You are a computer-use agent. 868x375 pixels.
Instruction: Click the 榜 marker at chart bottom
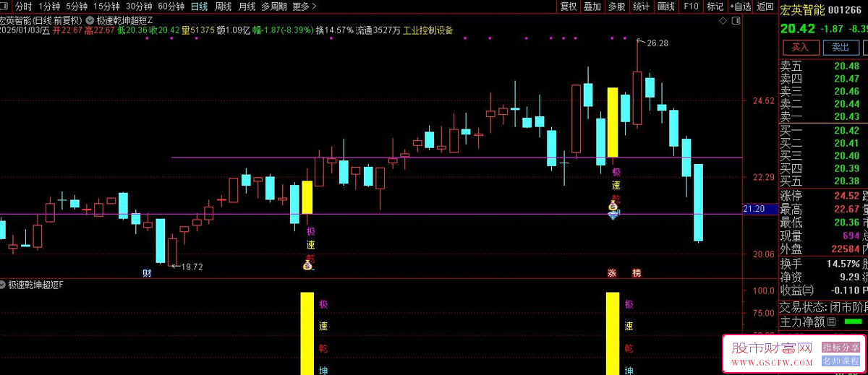click(637, 273)
